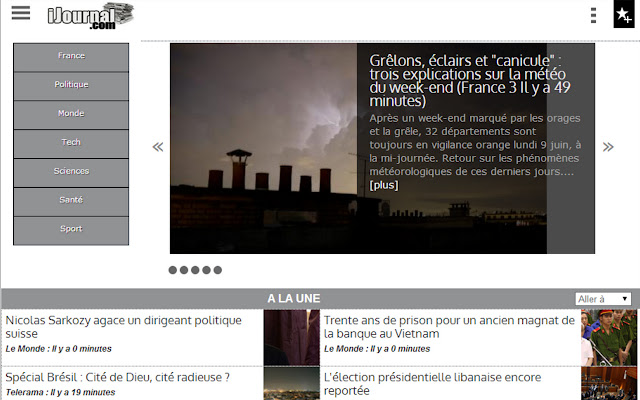The width and height of the screenshot is (640, 400).
Task: Advance carousel with right chevrons
Action: (608, 147)
